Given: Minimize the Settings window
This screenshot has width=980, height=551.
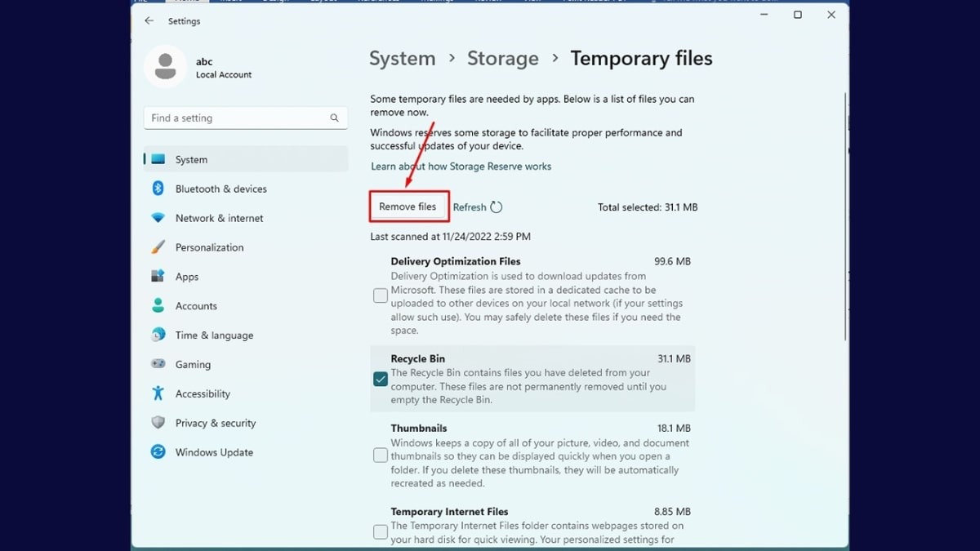Looking at the screenshot, I should (x=764, y=15).
